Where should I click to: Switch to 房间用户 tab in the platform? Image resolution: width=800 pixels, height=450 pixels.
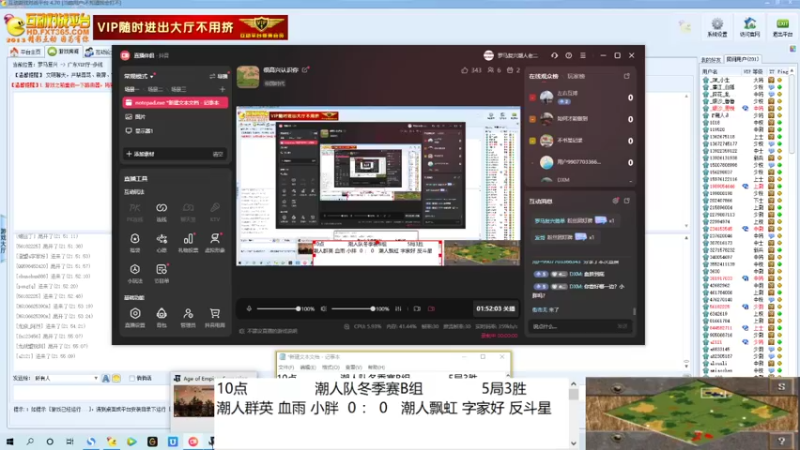(x=743, y=60)
